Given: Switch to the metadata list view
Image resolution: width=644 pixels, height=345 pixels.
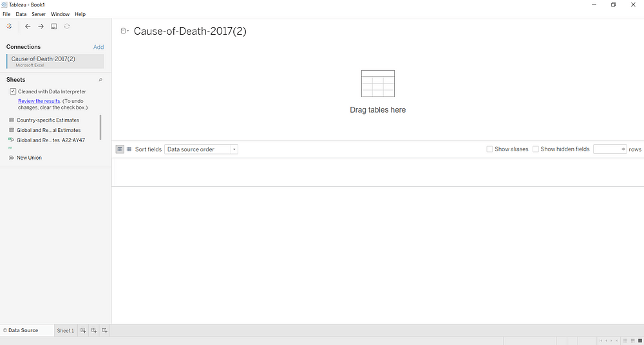Looking at the screenshot, I should [129, 149].
